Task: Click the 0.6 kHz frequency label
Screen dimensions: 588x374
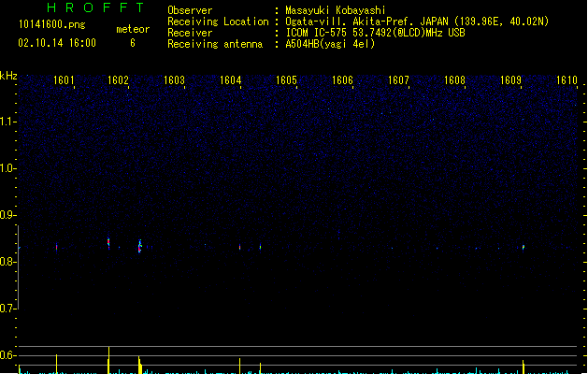Action: pos(7,355)
